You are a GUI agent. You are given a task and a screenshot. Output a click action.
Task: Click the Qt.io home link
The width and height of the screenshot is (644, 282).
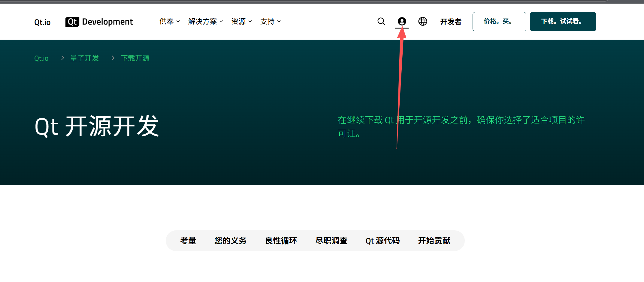42,21
